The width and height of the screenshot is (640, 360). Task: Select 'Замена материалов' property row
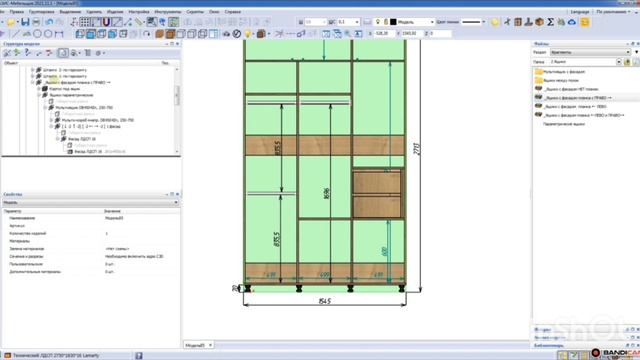point(91,249)
